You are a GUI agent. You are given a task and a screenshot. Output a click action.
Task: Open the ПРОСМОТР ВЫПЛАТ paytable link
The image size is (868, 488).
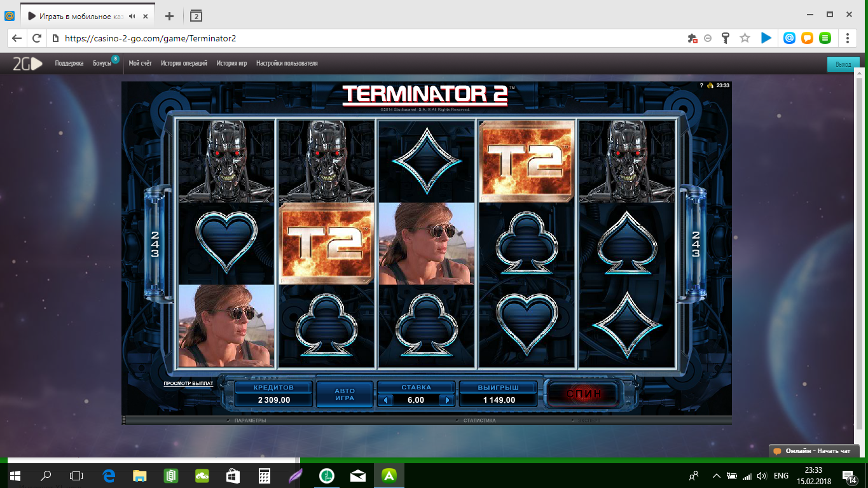188,384
